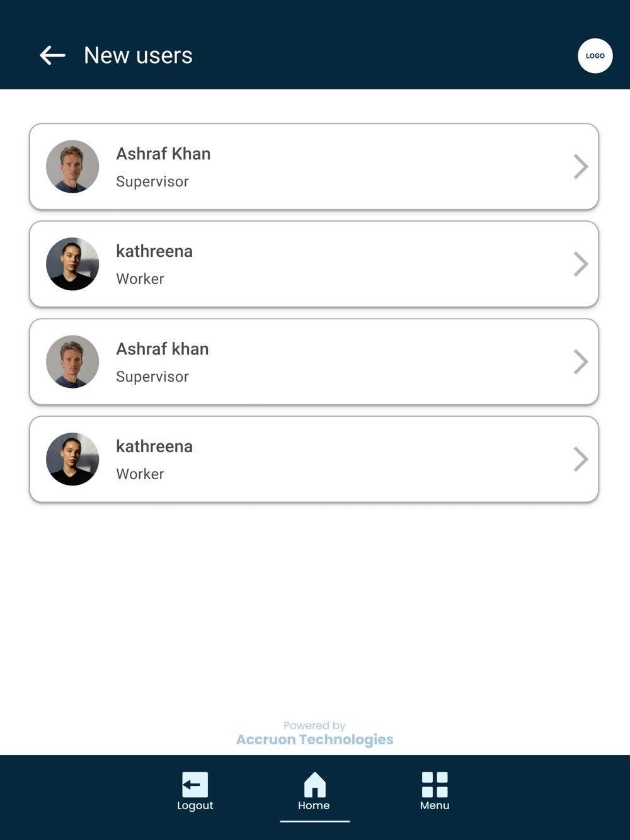The width and height of the screenshot is (630, 840).
Task: Click the "New users" page title
Action: click(x=138, y=55)
